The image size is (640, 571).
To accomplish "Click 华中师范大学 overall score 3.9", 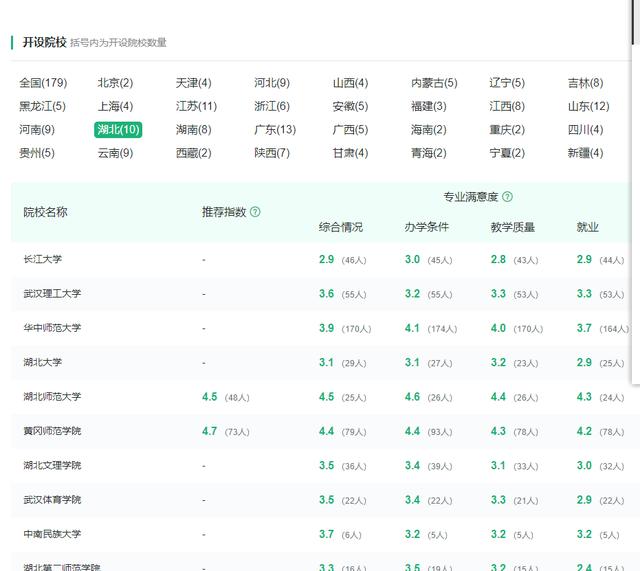I will [327, 328].
